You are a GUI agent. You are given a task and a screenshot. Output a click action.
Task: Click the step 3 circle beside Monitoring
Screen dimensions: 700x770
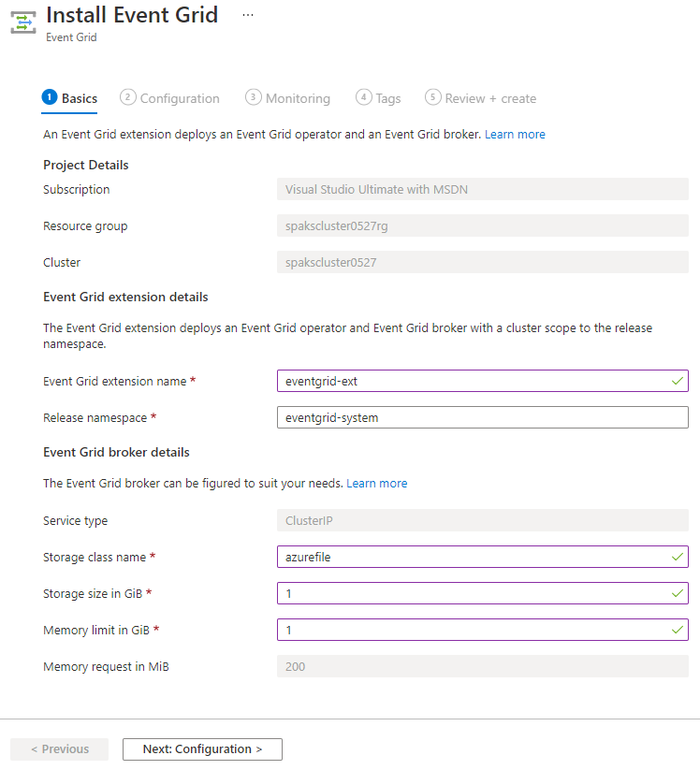click(252, 97)
